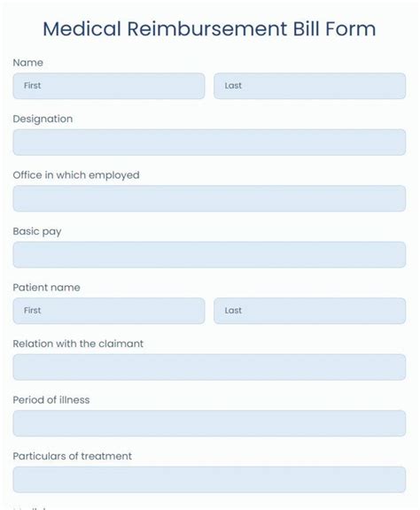Click the Period of illness label

51,400
